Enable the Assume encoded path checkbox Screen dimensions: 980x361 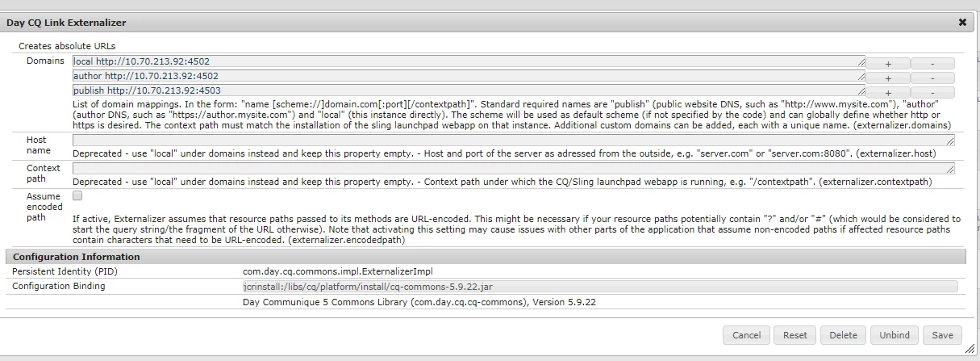click(77, 195)
